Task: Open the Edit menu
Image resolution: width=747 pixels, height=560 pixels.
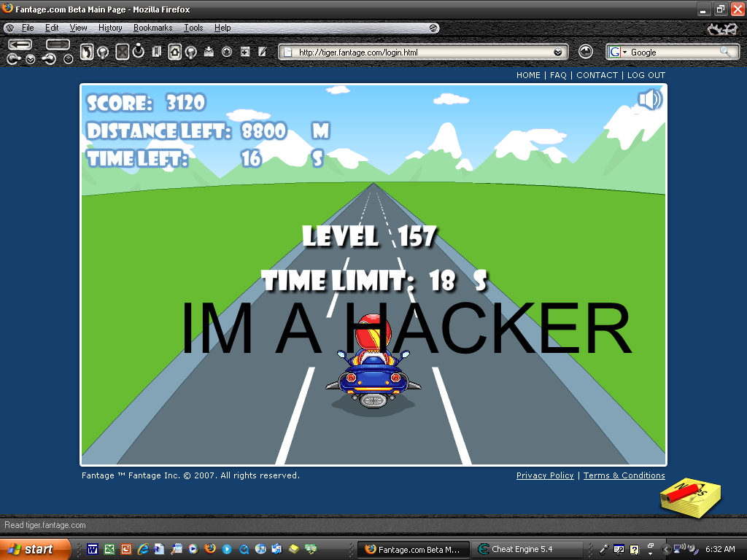Action: click(x=52, y=28)
